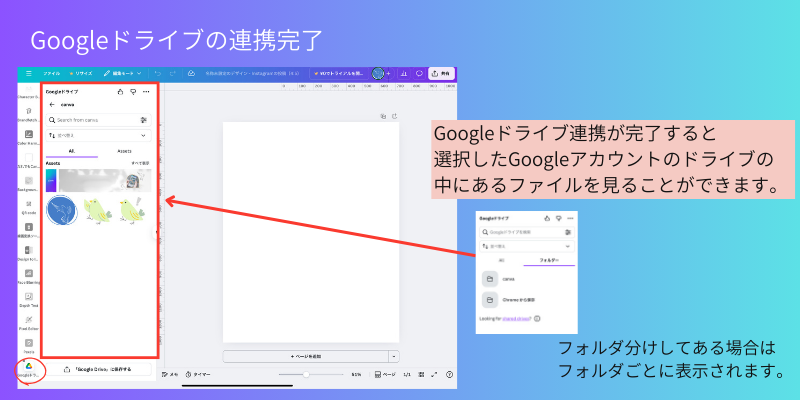Click thumbs-down icon in the left Google Drive panel
The image size is (800, 400).
[133, 92]
